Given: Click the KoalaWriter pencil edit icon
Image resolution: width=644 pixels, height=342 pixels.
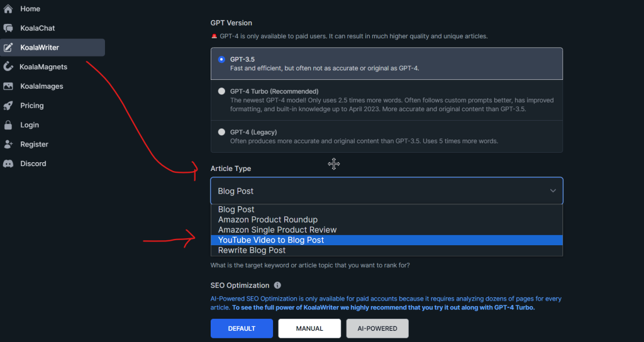Looking at the screenshot, I should [8, 48].
